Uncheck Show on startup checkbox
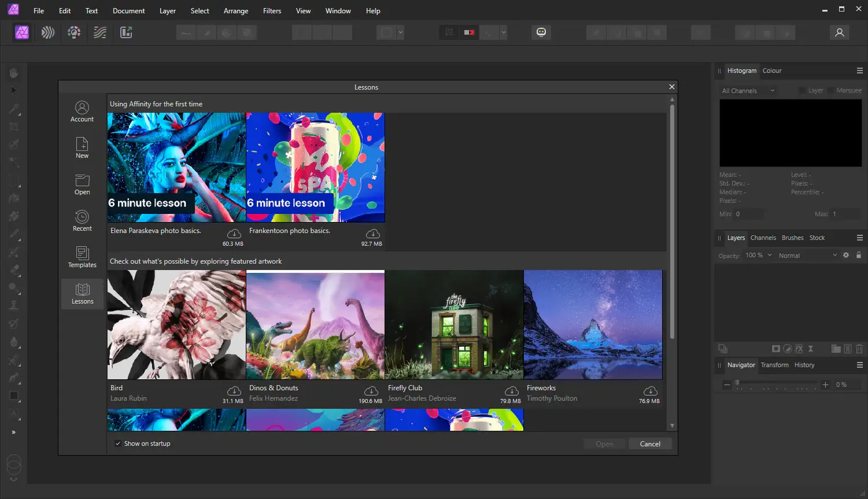The height and width of the screenshot is (499, 868). click(118, 443)
